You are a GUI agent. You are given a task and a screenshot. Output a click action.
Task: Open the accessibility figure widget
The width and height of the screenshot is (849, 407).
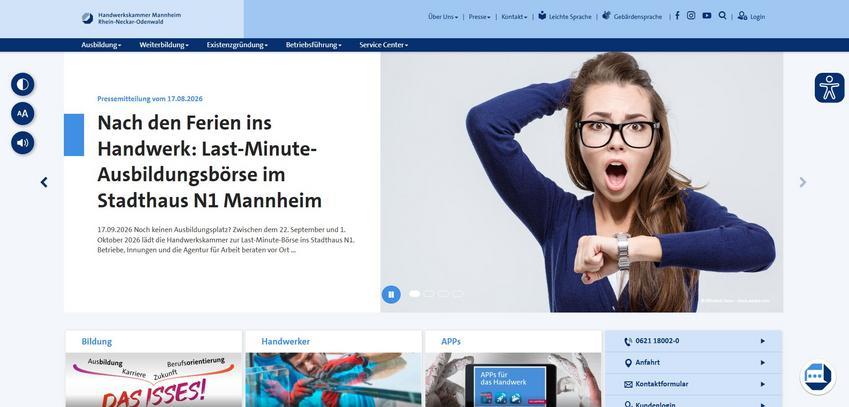[829, 88]
